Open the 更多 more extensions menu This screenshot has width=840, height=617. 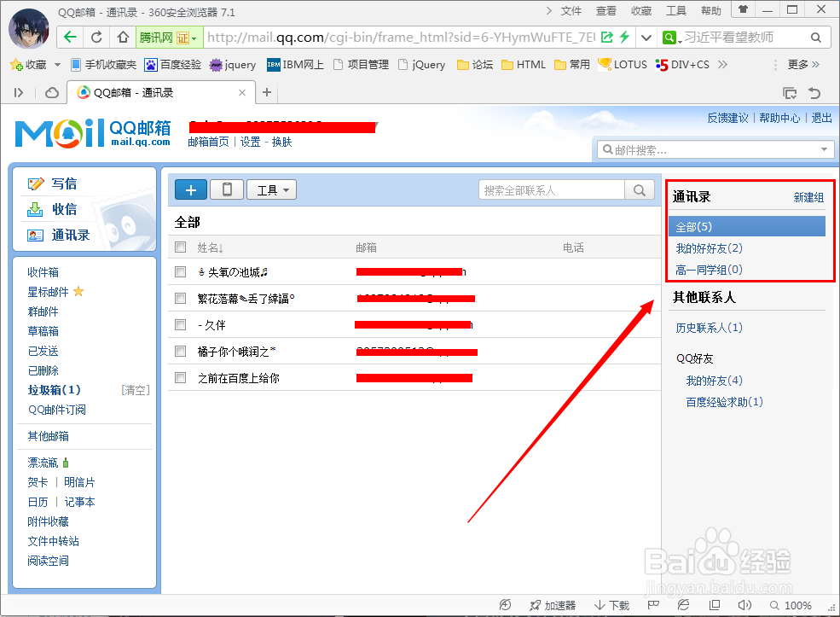(803, 64)
